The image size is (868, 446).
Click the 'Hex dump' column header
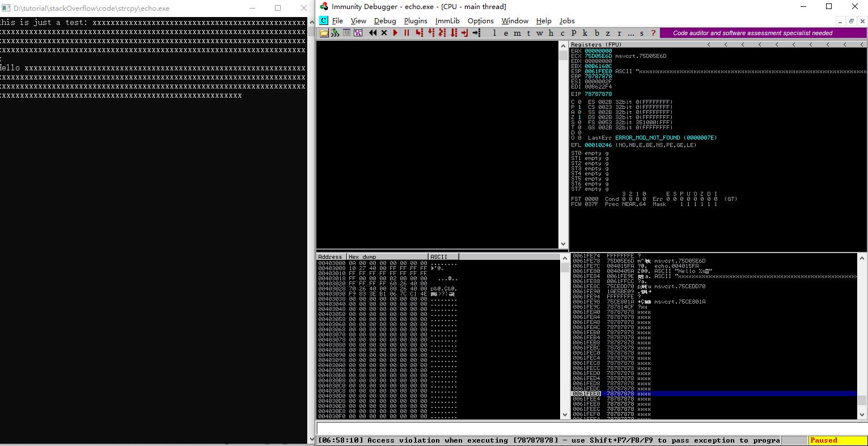388,256
